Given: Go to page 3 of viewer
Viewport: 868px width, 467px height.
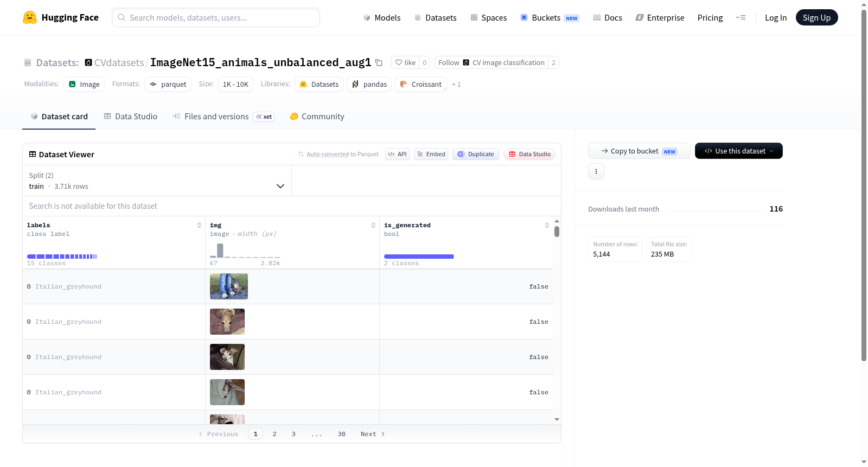Looking at the screenshot, I should [x=293, y=434].
